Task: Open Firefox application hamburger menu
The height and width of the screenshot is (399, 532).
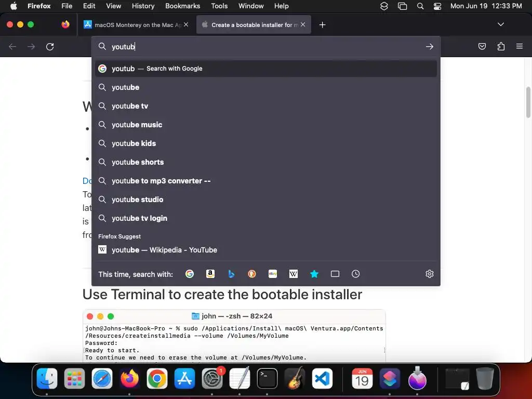Action: (520, 46)
